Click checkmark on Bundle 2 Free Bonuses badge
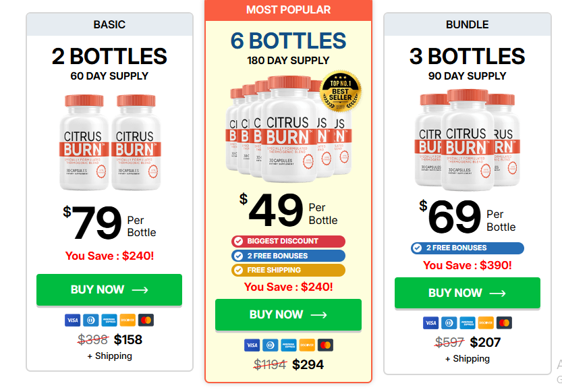Image resolution: width=562 pixels, height=392 pixels. point(418,248)
